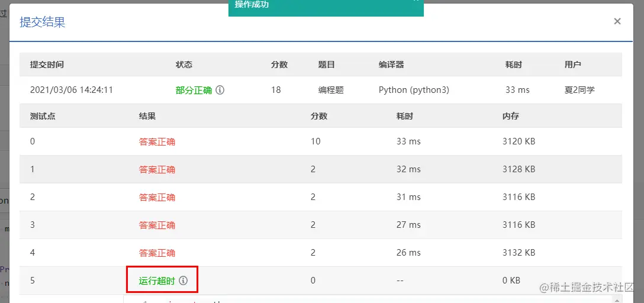Viewport: 644px width, 303px height.
Task: Click the score 10 for test point 0
Action: (x=315, y=141)
